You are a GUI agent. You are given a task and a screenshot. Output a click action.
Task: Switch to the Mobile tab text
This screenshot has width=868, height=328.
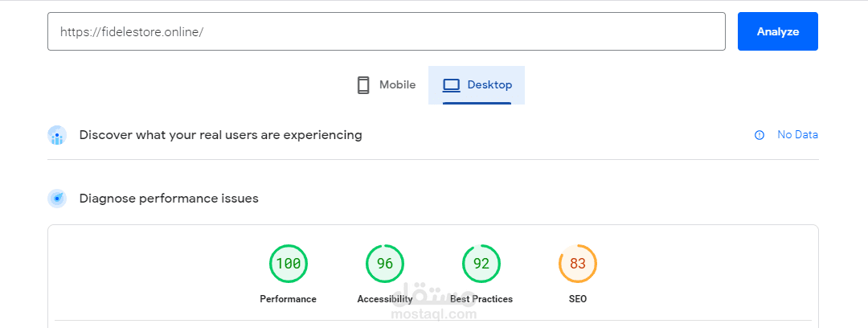point(397,85)
